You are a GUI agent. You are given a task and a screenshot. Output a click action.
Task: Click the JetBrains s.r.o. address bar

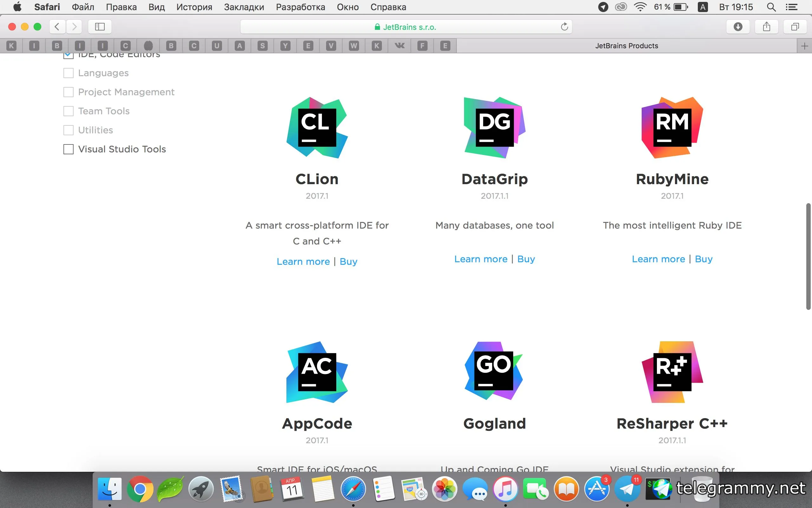tap(406, 27)
